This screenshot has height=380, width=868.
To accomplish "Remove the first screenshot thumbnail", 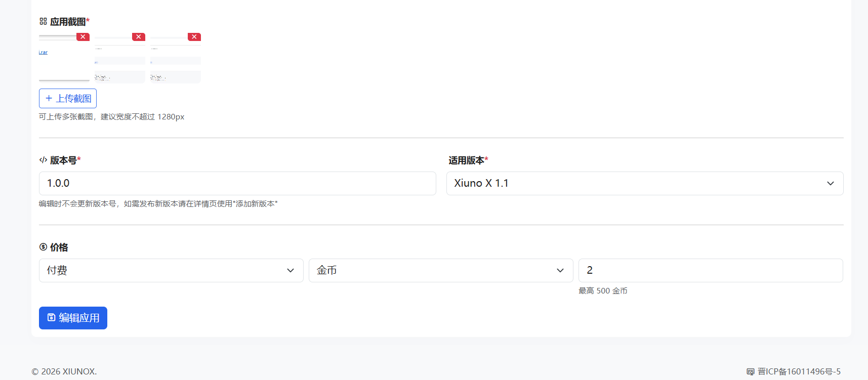I will [83, 37].
